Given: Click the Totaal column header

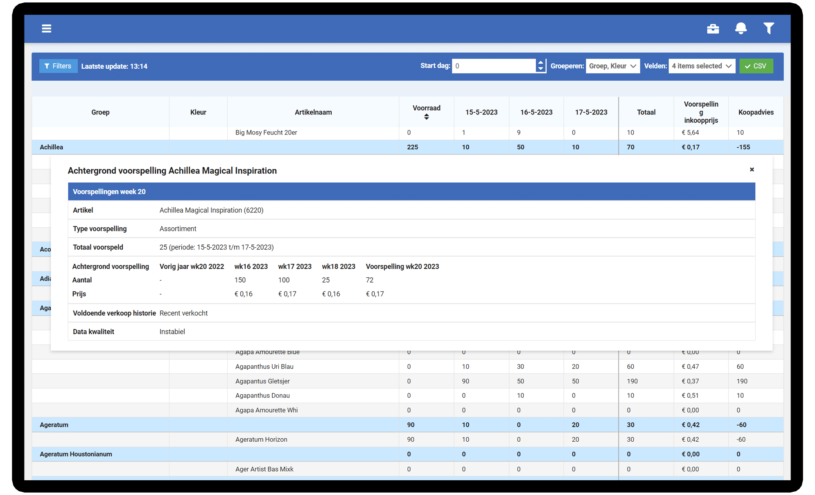Looking at the screenshot, I should coord(645,112).
